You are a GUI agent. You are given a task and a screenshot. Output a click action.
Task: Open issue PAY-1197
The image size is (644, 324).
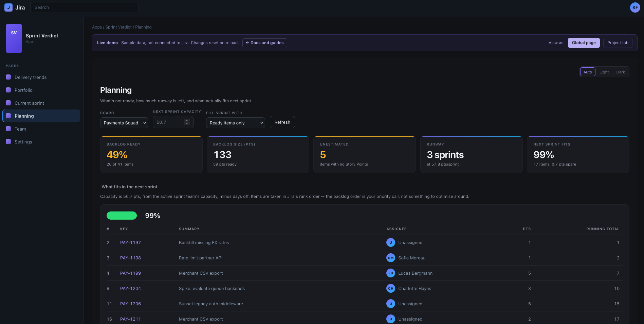[130, 242]
